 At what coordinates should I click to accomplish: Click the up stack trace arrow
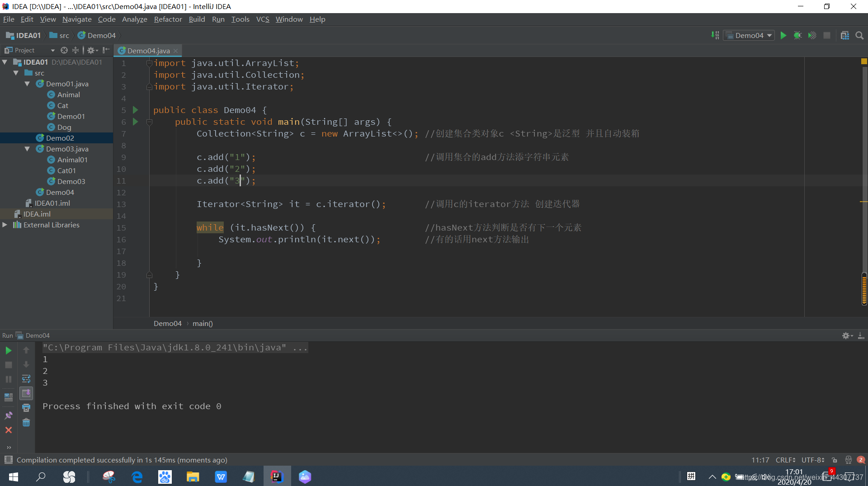(26, 350)
